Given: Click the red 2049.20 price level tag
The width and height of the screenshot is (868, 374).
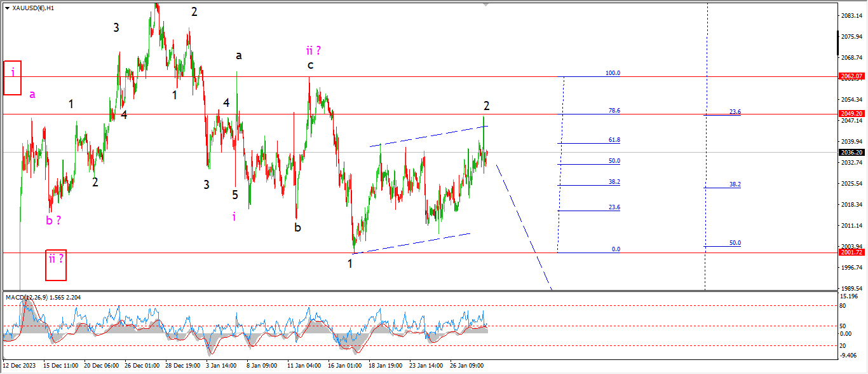Looking at the screenshot, I should (850, 114).
